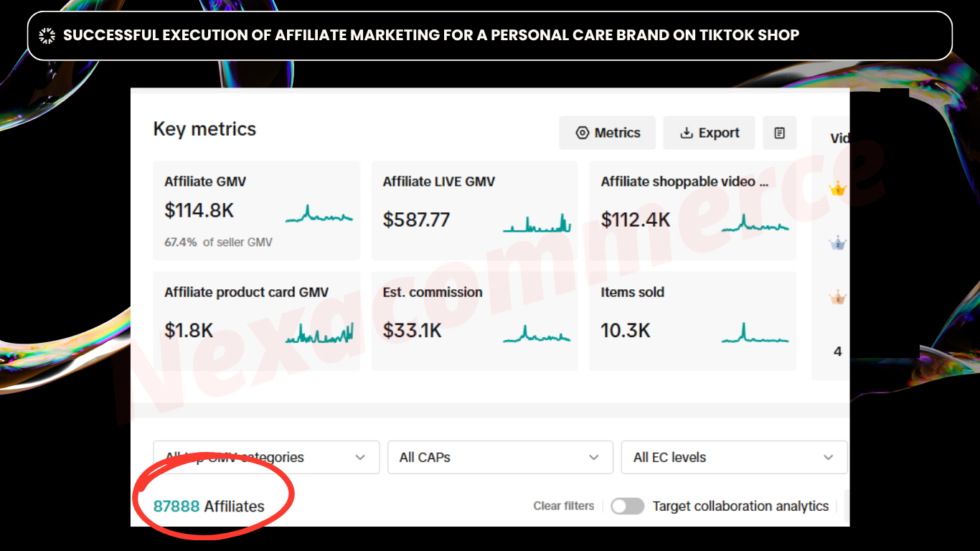Image resolution: width=980 pixels, height=551 pixels.
Task: Click the Clear filters link
Action: [564, 506]
